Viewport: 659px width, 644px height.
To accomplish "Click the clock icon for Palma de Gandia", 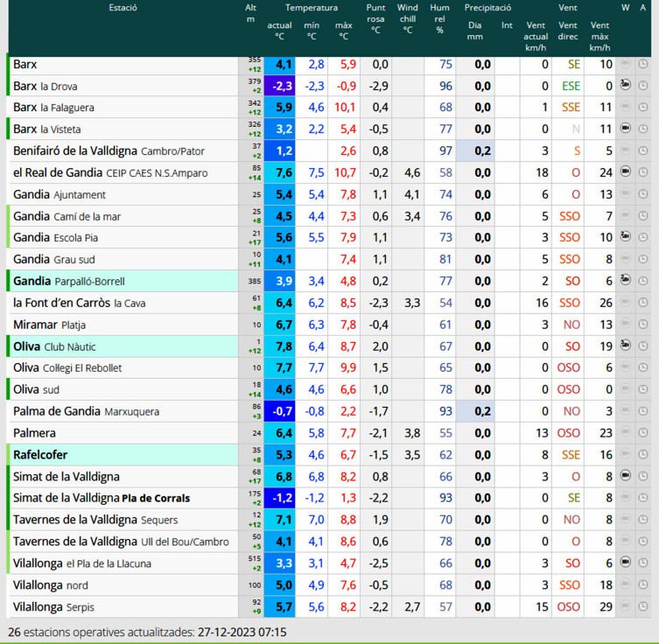I will point(643,411).
